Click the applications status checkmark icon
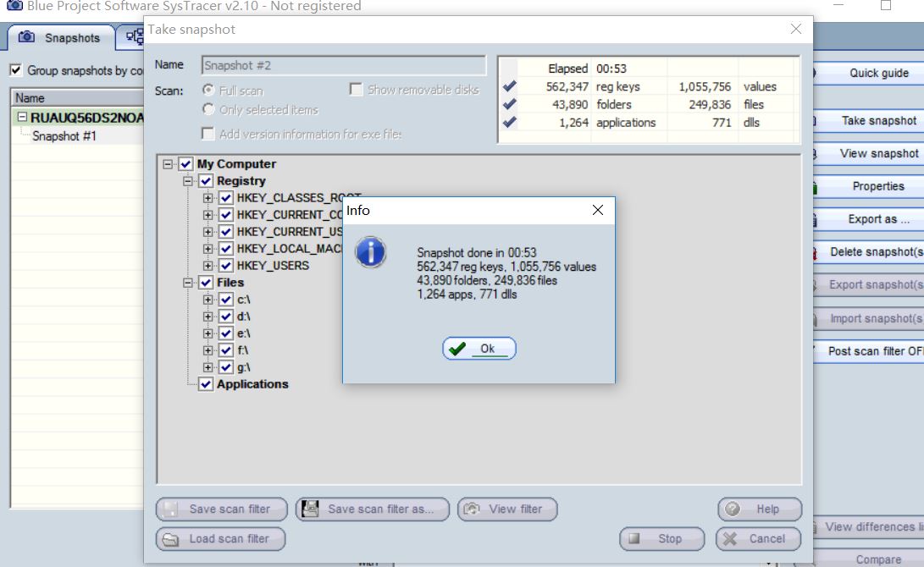 510,123
